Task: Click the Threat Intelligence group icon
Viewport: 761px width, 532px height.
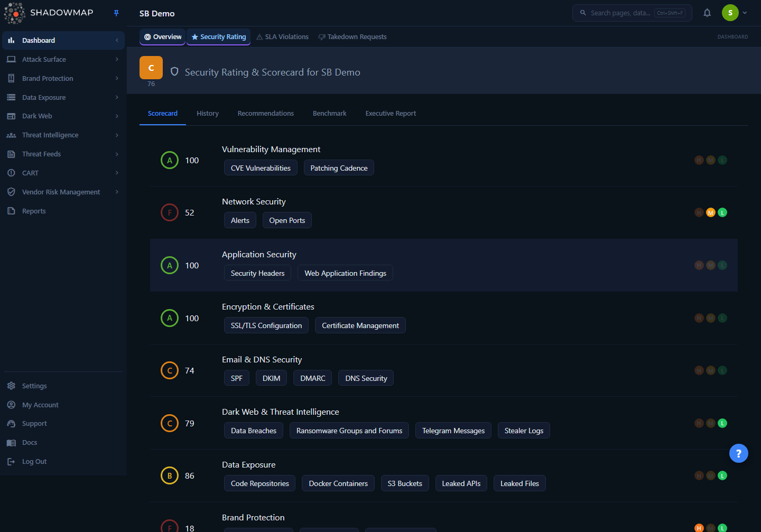Action: [11, 135]
